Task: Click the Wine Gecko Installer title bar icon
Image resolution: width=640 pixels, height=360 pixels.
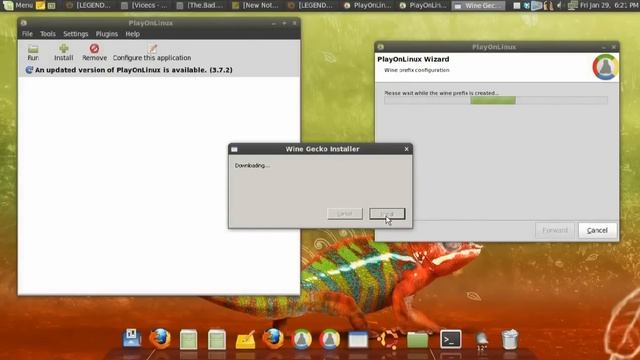Action: click(x=234, y=149)
